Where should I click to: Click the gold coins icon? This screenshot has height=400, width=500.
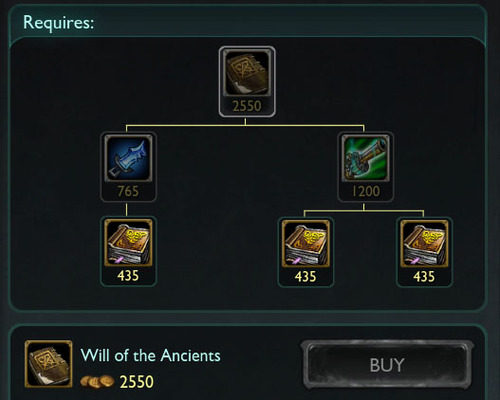click(x=97, y=381)
